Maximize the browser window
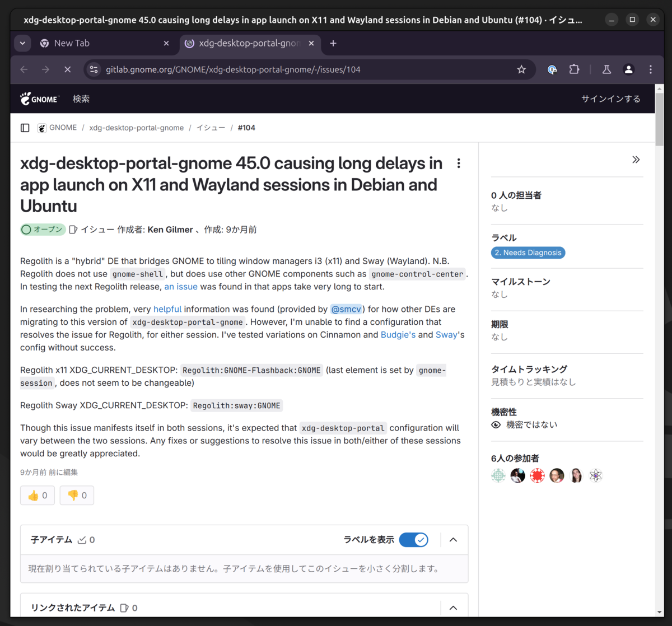This screenshot has width=672, height=626. (632, 20)
